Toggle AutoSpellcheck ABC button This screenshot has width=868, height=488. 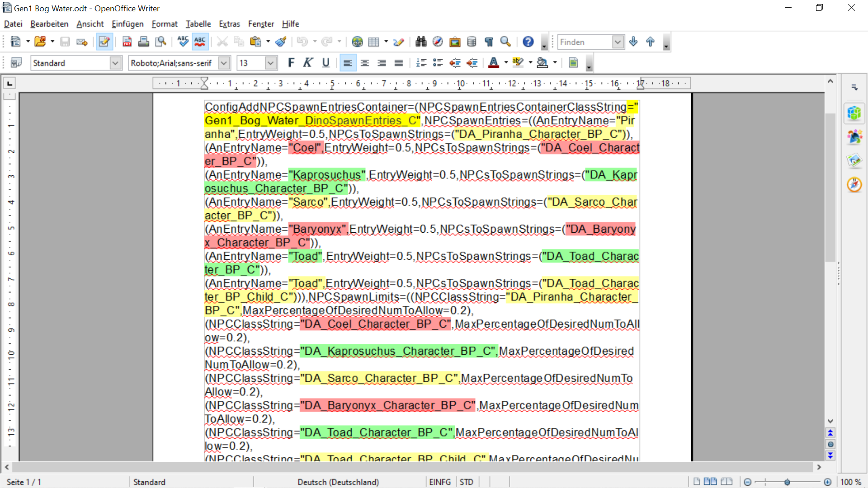click(200, 42)
